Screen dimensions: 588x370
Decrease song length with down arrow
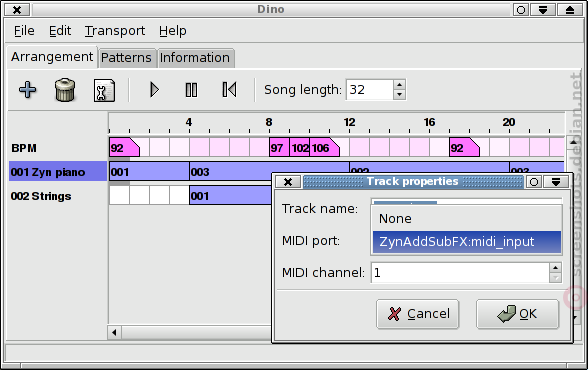click(x=400, y=94)
